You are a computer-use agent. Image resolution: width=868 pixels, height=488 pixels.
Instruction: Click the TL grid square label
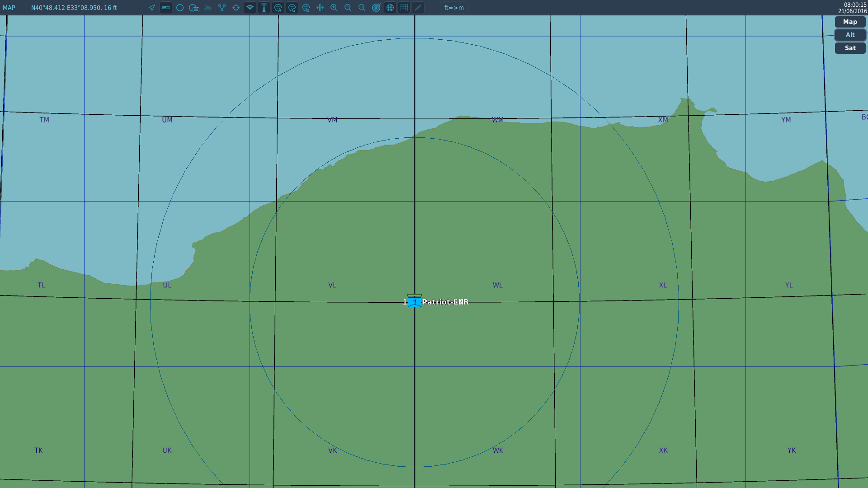[42, 285]
